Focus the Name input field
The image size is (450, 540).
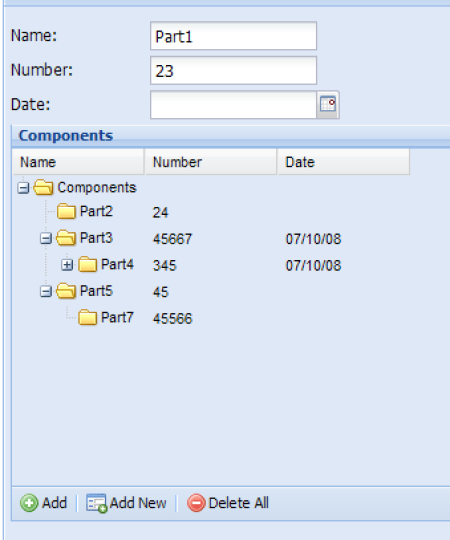pos(233,36)
